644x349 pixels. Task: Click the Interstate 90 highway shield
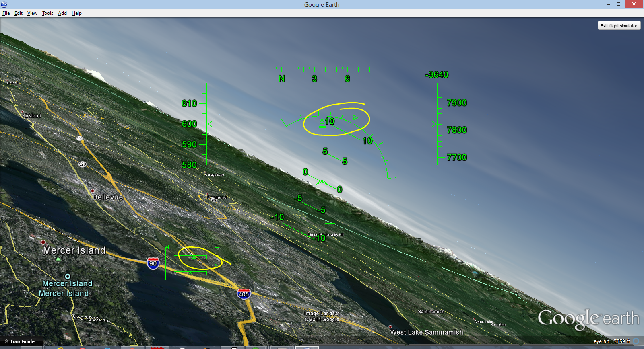click(x=153, y=263)
